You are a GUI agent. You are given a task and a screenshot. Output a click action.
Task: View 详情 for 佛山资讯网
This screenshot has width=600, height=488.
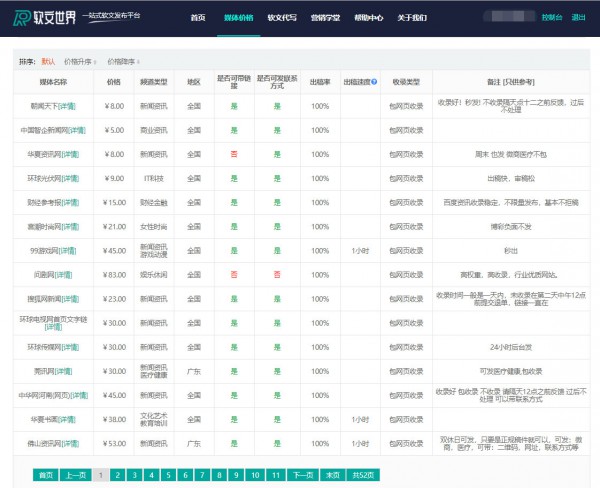click(69, 444)
